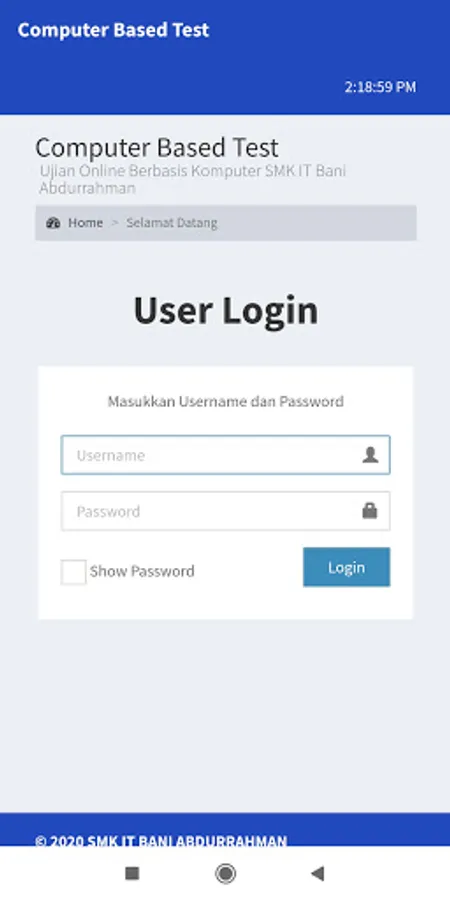
Task: Click the 2020 SMK IT Bani Abdurrahman footer
Action: pos(161,841)
